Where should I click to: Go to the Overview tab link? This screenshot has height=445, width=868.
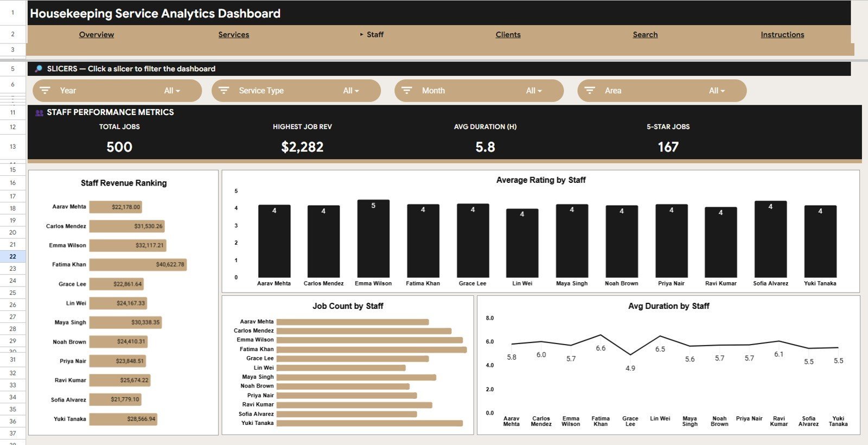97,34
